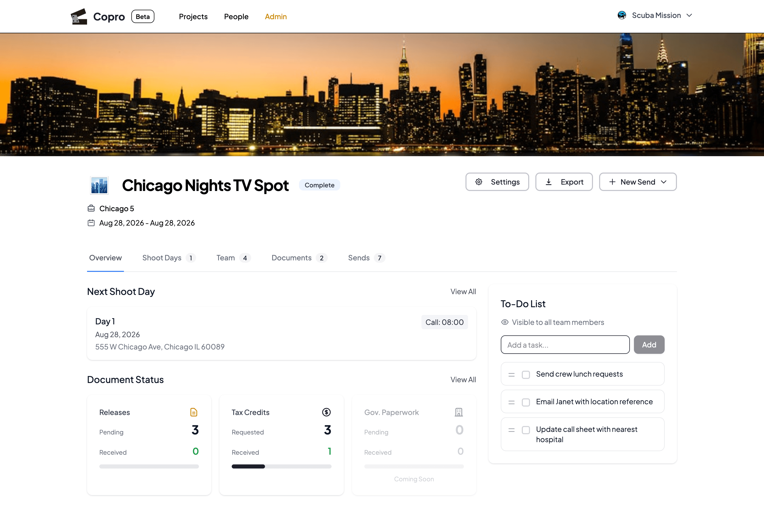Click the building icon on Gov. Paperwork card
764x532 pixels.
click(459, 412)
